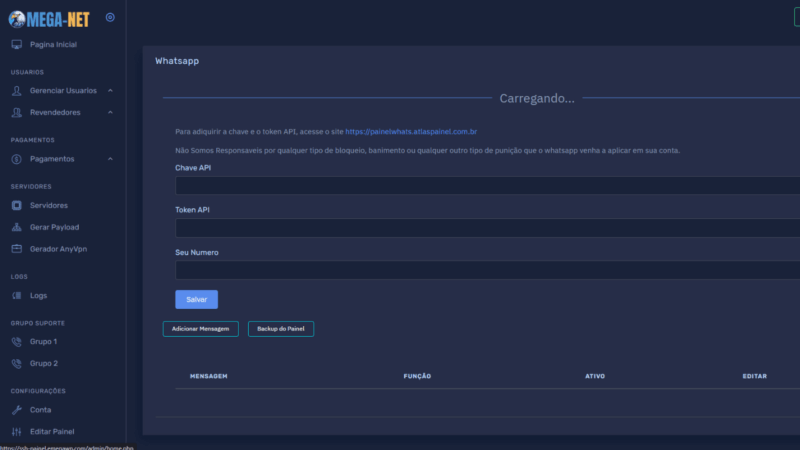Open Grupo 2 support link
The height and width of the screenshot is (450, 800).
pyautogui.click(x=44, y=363)
